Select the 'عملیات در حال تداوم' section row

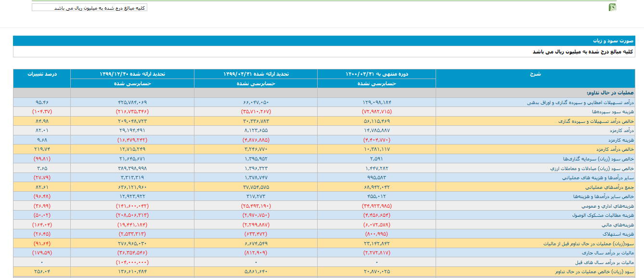[x=610, y=93]
